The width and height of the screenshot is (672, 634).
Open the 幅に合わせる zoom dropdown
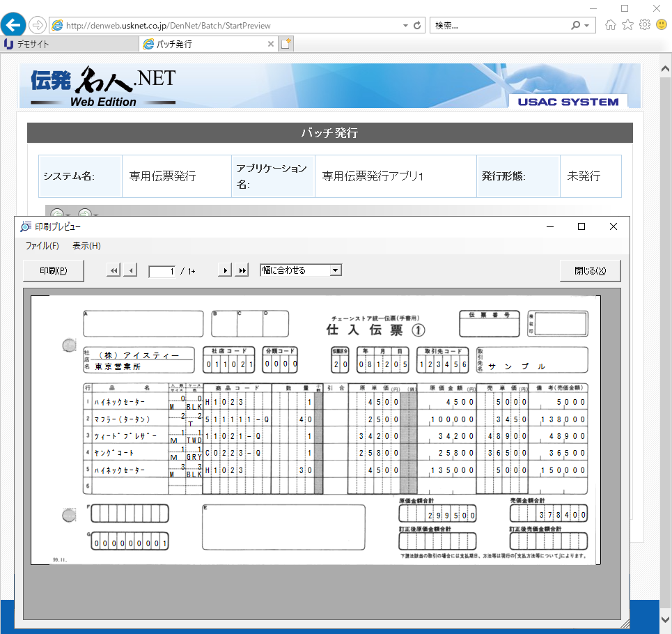[x=336, y=270]
